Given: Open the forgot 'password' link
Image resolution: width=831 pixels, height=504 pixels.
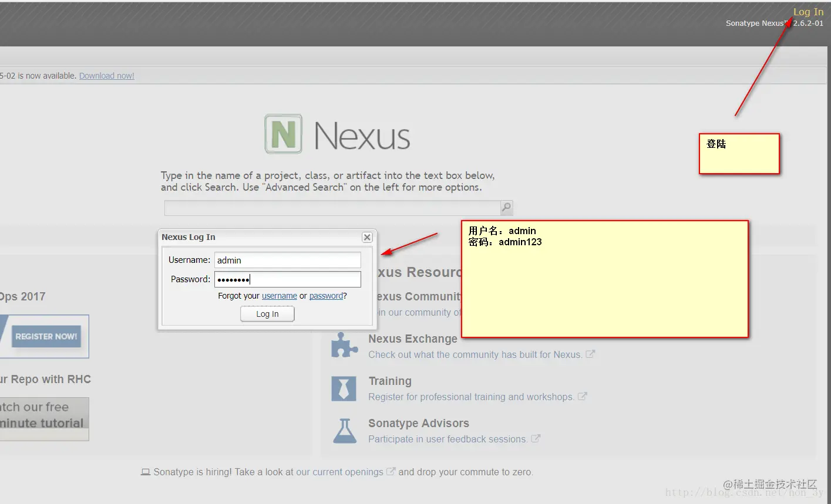Looking at the screenshot, I should 326,296.
